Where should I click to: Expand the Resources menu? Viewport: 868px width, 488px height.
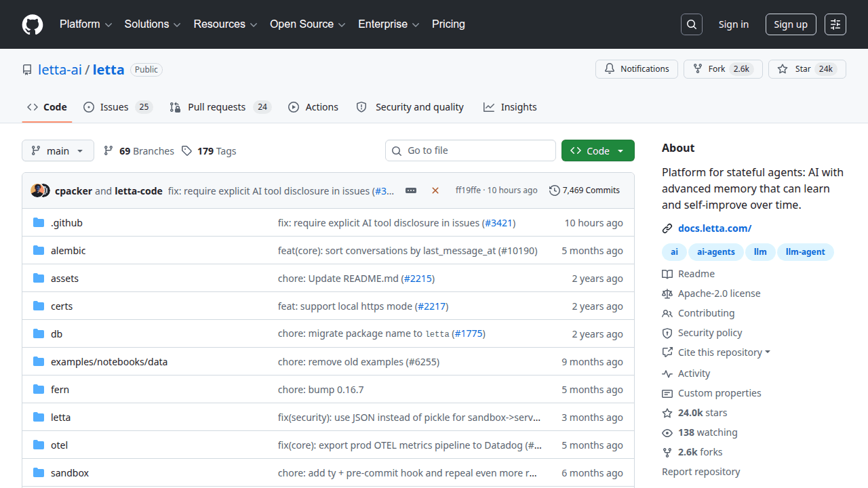pyautogui.click(x=225, y=24)
